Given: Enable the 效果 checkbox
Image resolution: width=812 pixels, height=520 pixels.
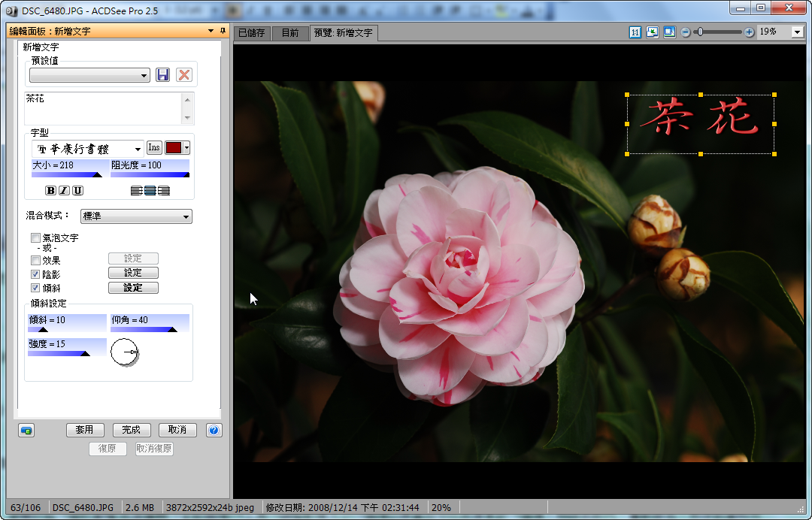Looking at the screenshot, I should coord(35,260).
